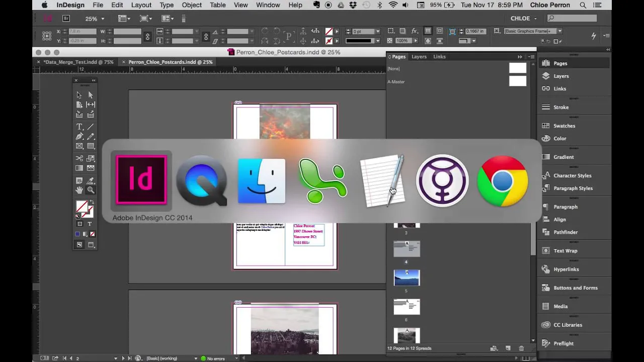Select the Direct Selection tool (white arrow)
Image resolution: width=644 pixels, height=362 pixels.
click(91, 95)
